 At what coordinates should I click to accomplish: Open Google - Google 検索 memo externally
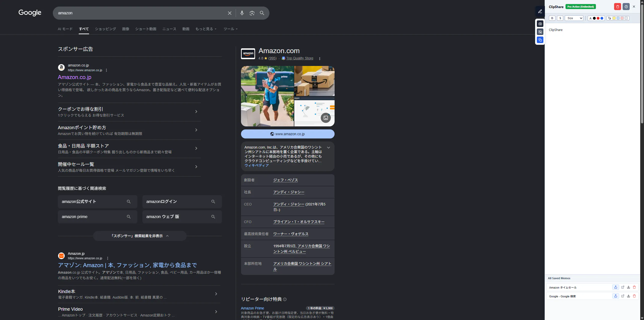pyautogui.click(x=623, y=296)
